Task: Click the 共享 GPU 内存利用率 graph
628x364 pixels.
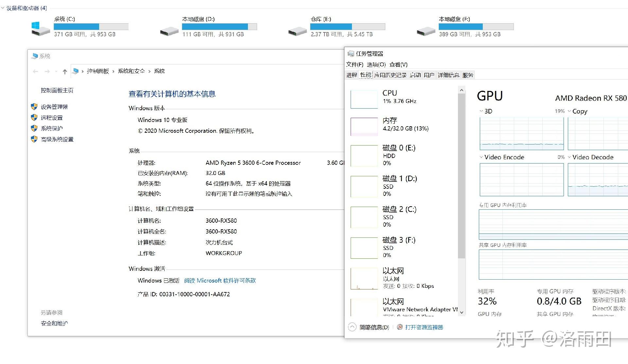Action: tap(553, 265)
